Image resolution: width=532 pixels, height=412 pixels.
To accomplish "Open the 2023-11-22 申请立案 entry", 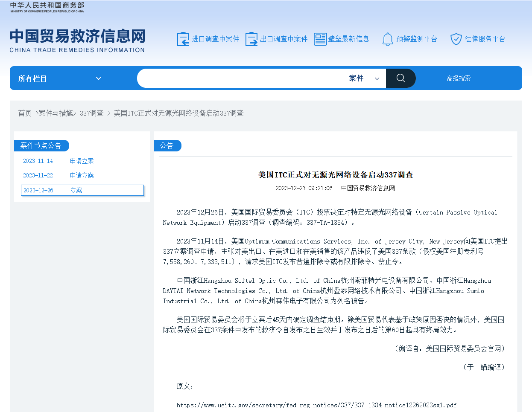I will [82, 175].
